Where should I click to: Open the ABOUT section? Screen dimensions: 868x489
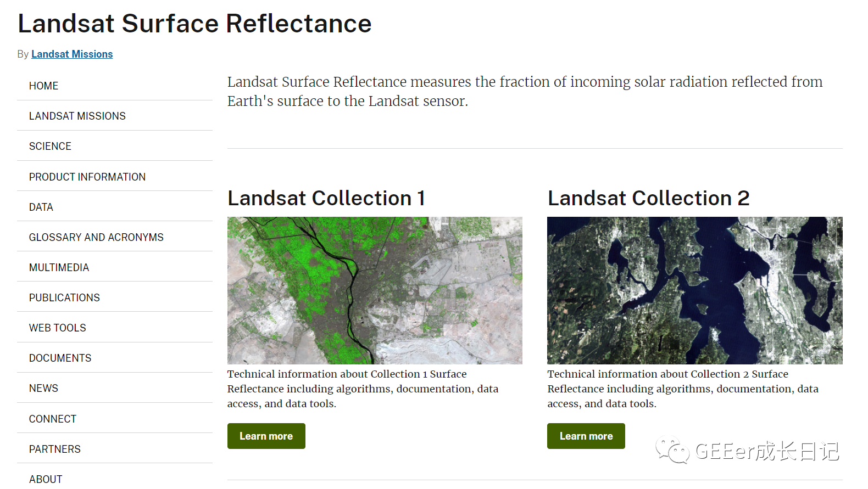click(x=45, y=477)
